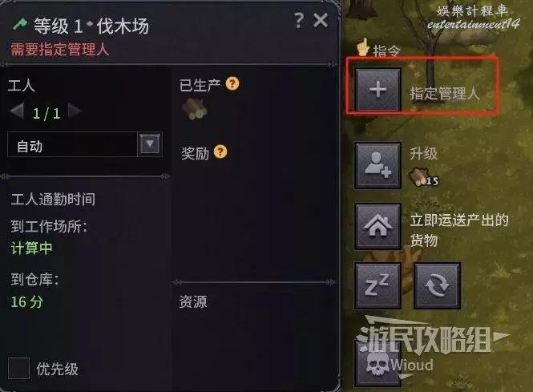Click the house icon to deliver goods
The width and height of the screenshot is (533, 392).
tap(378, 226)
